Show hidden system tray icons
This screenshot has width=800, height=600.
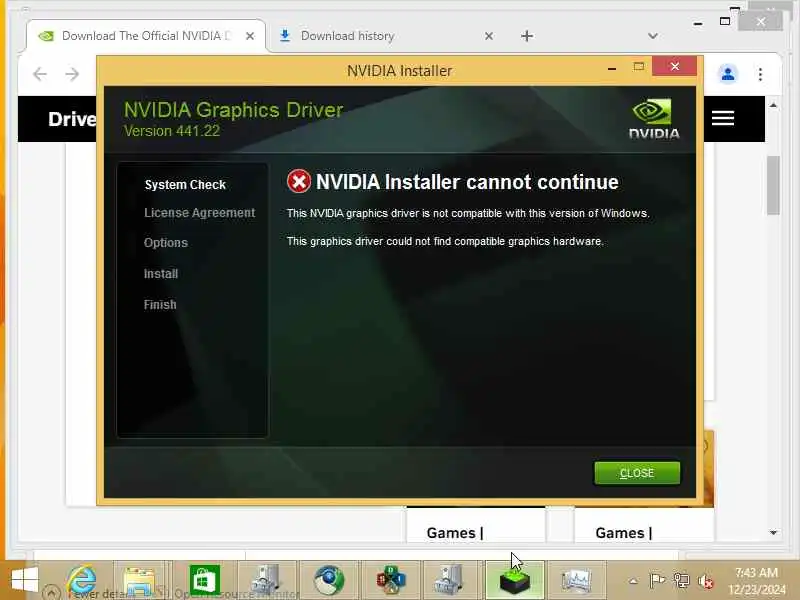[633, 581]
